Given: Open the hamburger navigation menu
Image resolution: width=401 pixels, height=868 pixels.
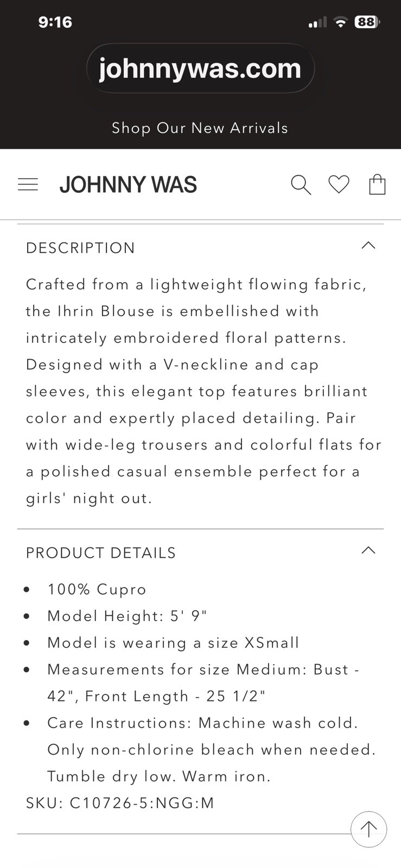Looking at the screenshot, I should pyautogui.click(x=28, y=184).
